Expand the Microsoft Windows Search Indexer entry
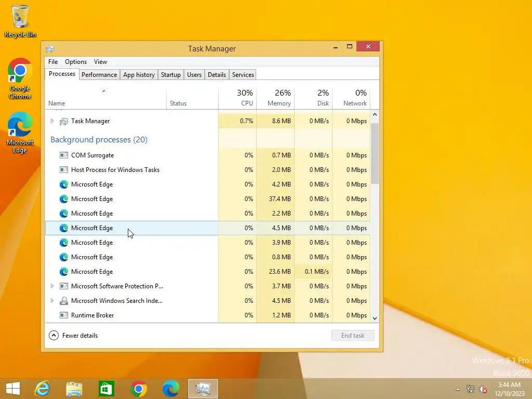Viewport: 532px width, 399px height. click(52, 301)
